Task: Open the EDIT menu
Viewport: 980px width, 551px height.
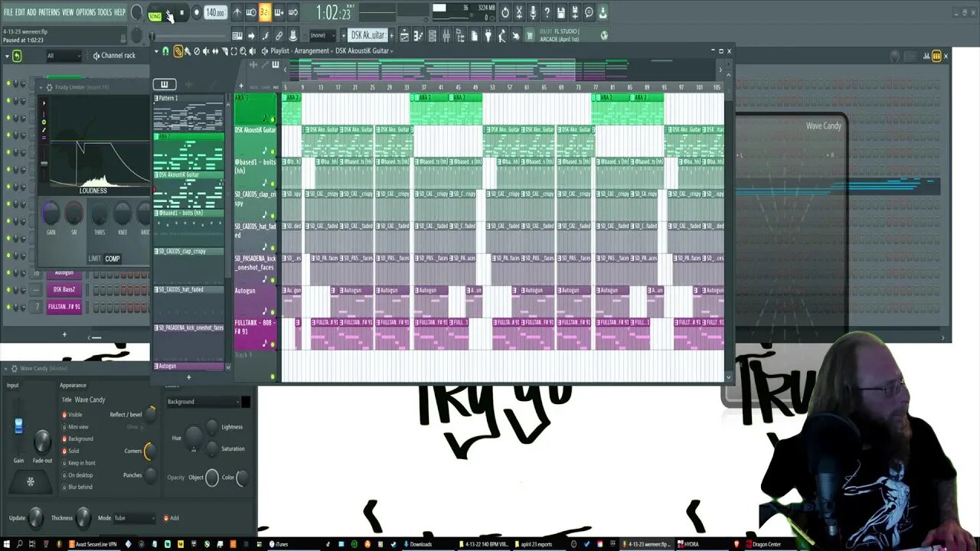Action: click(20, 12)
